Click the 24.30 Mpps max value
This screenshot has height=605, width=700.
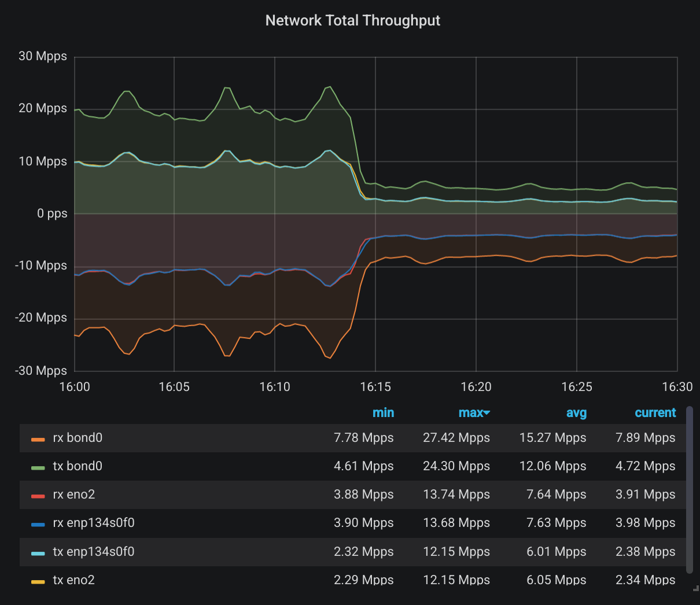click(x=456, y=466)
